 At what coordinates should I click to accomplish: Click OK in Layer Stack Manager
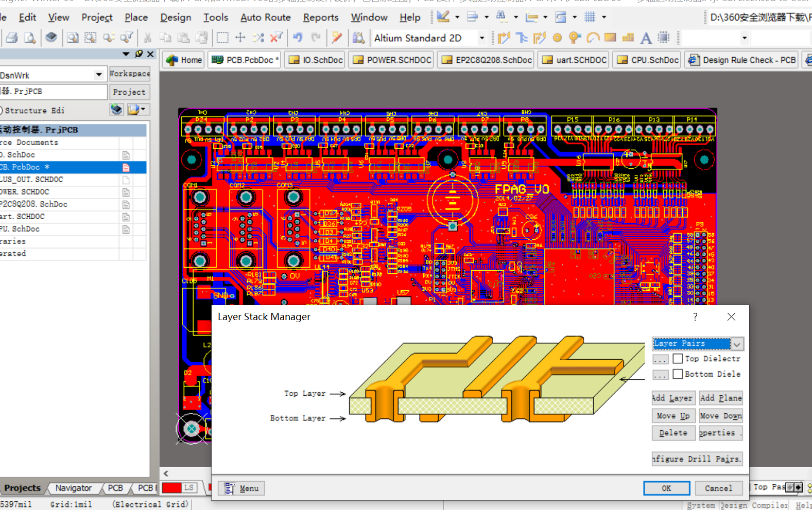coord(666,488)
